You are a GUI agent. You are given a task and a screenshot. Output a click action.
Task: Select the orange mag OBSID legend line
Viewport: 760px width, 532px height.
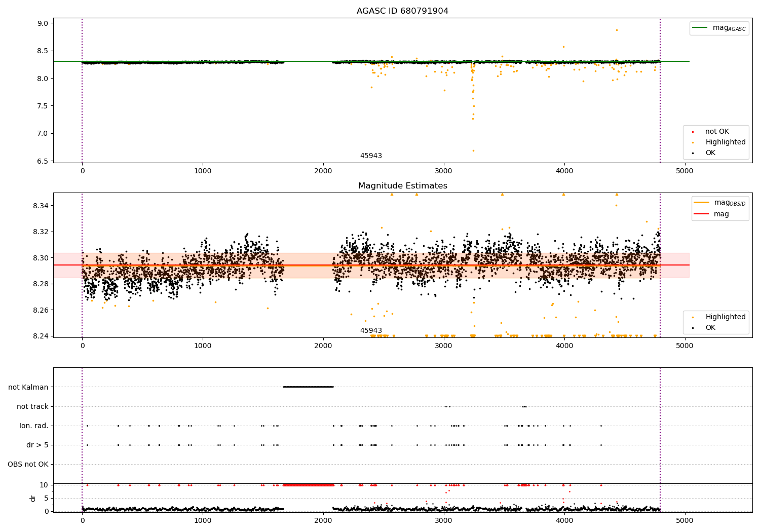coord(701,203)
